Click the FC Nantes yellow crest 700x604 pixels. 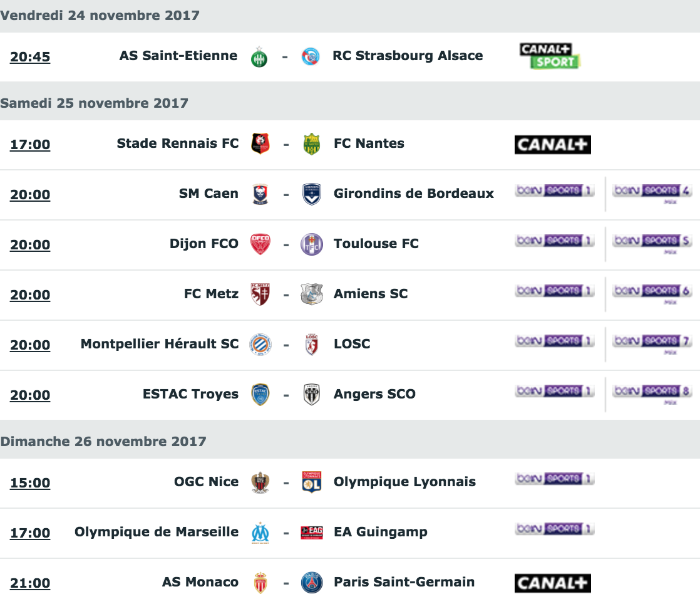click(311, 144)
